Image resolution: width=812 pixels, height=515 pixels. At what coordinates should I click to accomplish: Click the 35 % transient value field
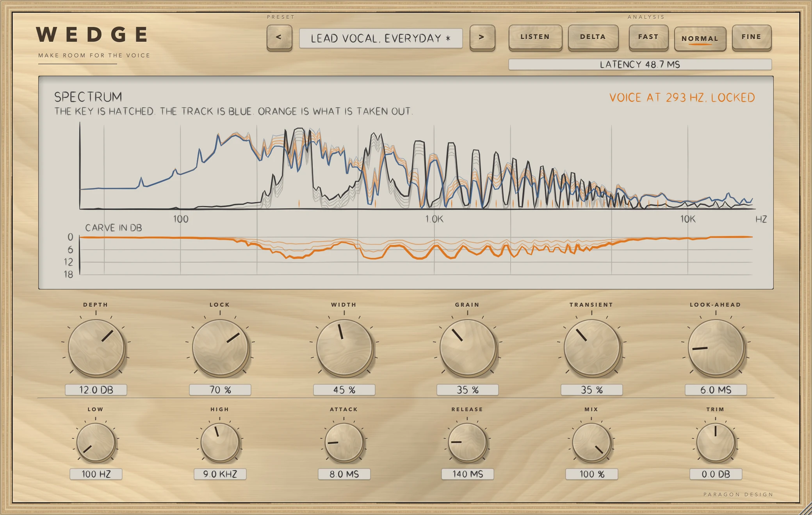tap(592, 390)
